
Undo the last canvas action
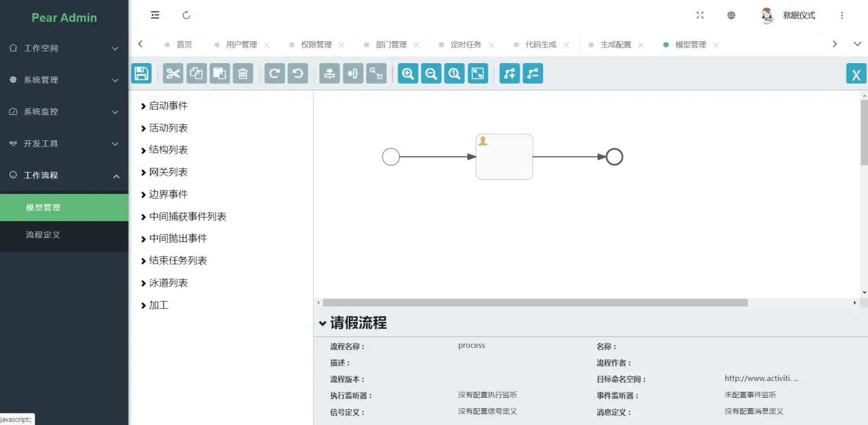click(x=297, y=73)
